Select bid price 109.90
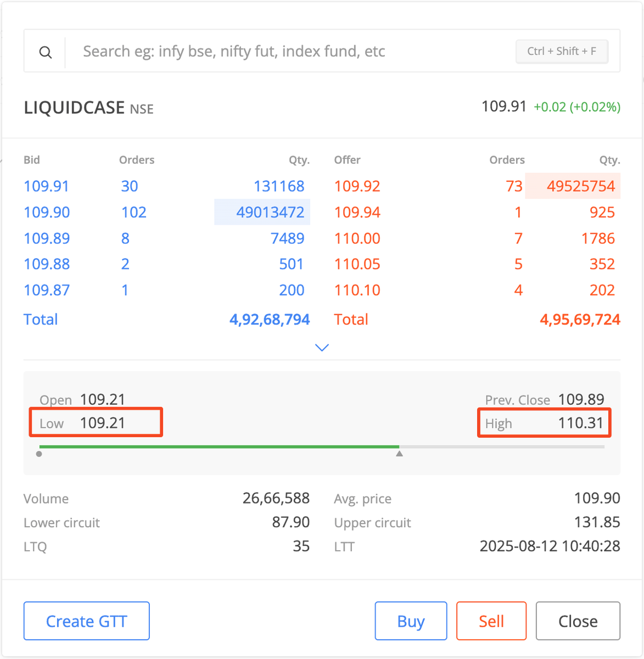This screenshot has width=644, height=659. [x=47, y=212]
